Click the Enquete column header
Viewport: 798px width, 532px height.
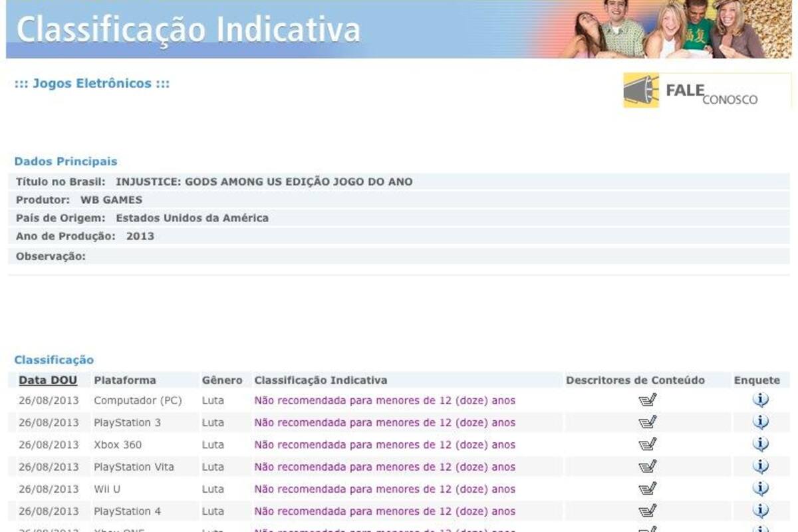[x=757, y=380]
